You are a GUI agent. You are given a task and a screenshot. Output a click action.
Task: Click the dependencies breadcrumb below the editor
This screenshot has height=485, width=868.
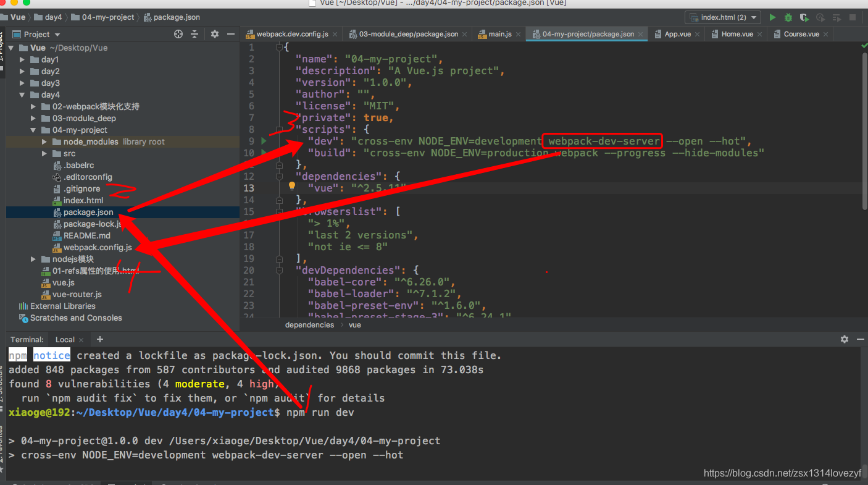pyautogui.click(x=309, y=324)
